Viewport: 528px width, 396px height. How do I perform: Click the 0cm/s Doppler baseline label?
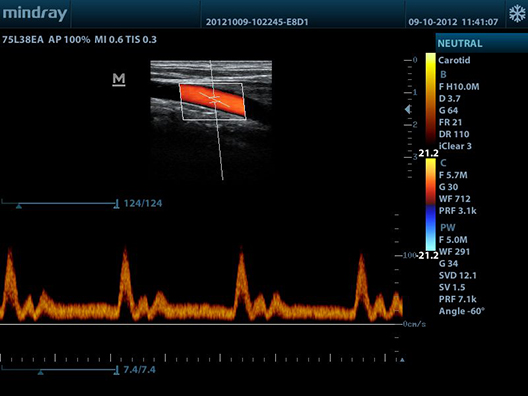(x=414, y=324)
